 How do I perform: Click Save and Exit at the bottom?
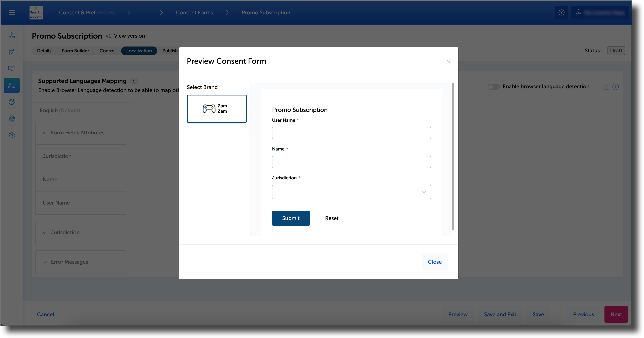[x=500, y=314]
